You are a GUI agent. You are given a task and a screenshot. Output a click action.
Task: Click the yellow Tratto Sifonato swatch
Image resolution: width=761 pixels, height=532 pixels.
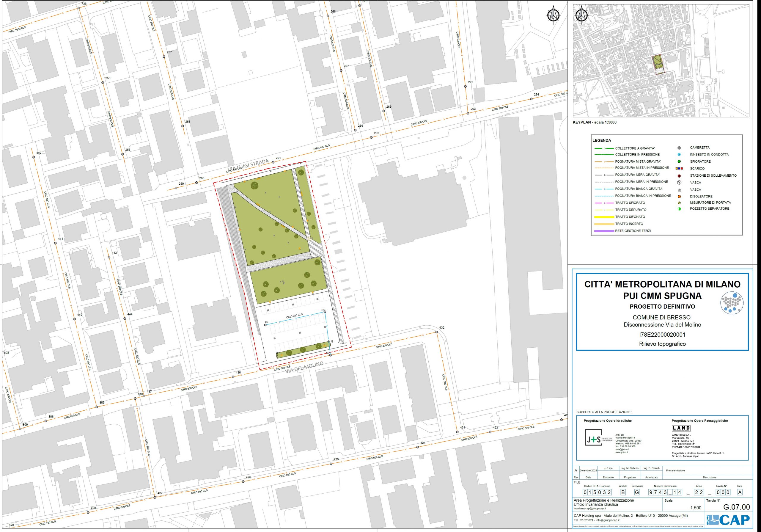(604, 217)
